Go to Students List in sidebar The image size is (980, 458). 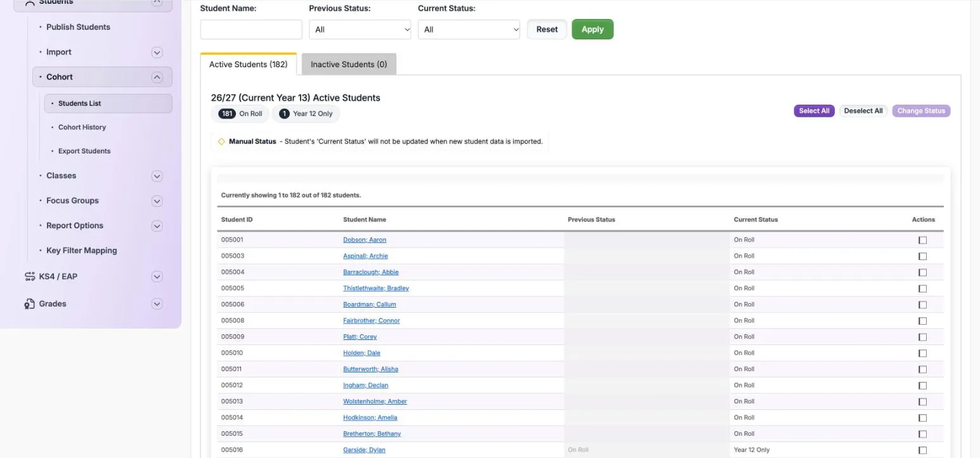click(108, 103)
